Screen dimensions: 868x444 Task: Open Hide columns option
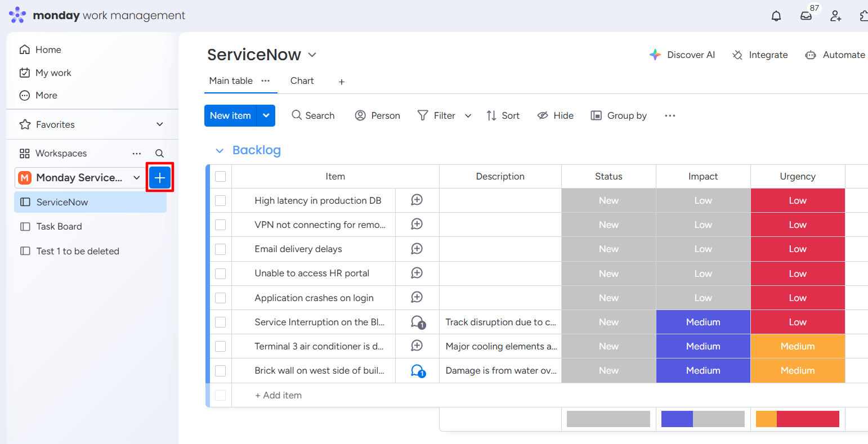[x=556, y=115]
